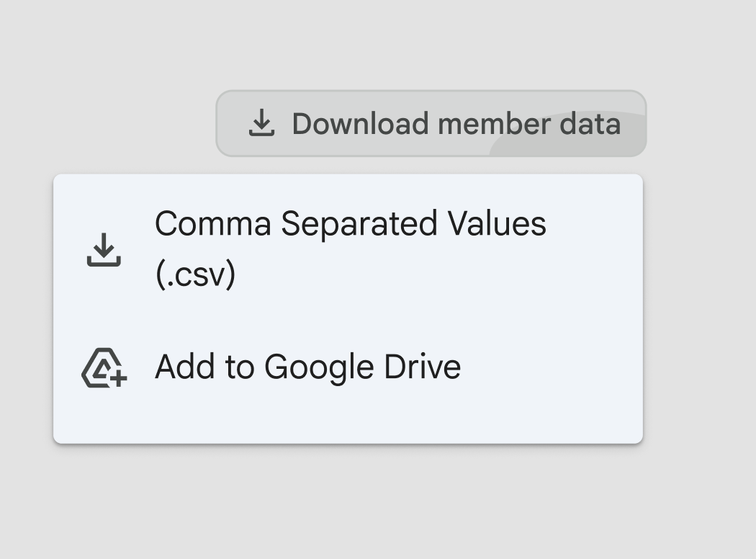
Task: Choose Add to Google Drive menu entry
Action: pos(307,367)
